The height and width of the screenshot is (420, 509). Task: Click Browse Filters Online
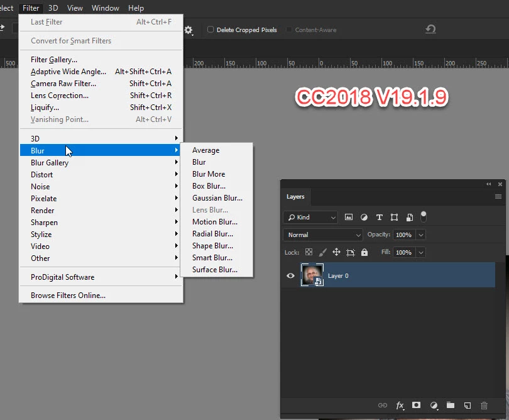coord(101,296)
